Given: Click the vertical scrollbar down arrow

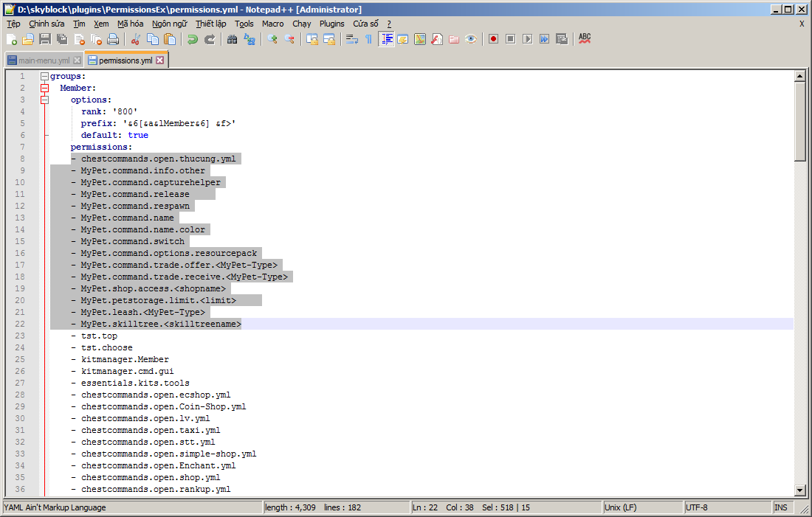Looking at the screenshot, I should tap(799, 490).
